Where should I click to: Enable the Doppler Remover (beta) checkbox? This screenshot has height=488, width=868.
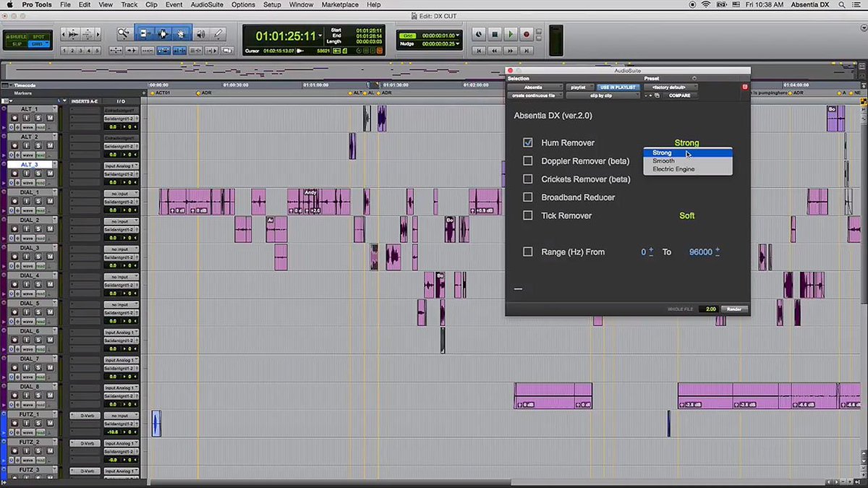(528, 160)
